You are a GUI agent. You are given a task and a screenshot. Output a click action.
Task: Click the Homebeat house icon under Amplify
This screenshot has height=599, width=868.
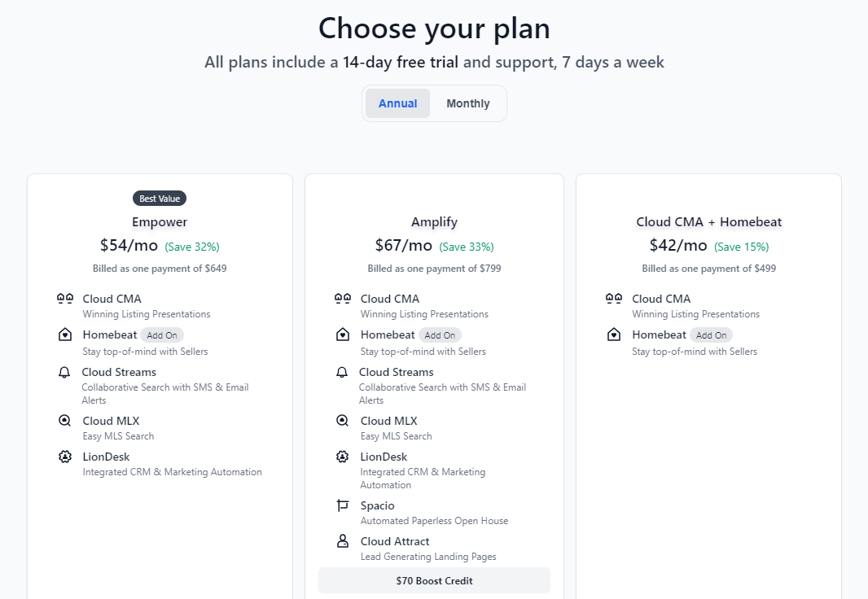click(x=343, y=335)
